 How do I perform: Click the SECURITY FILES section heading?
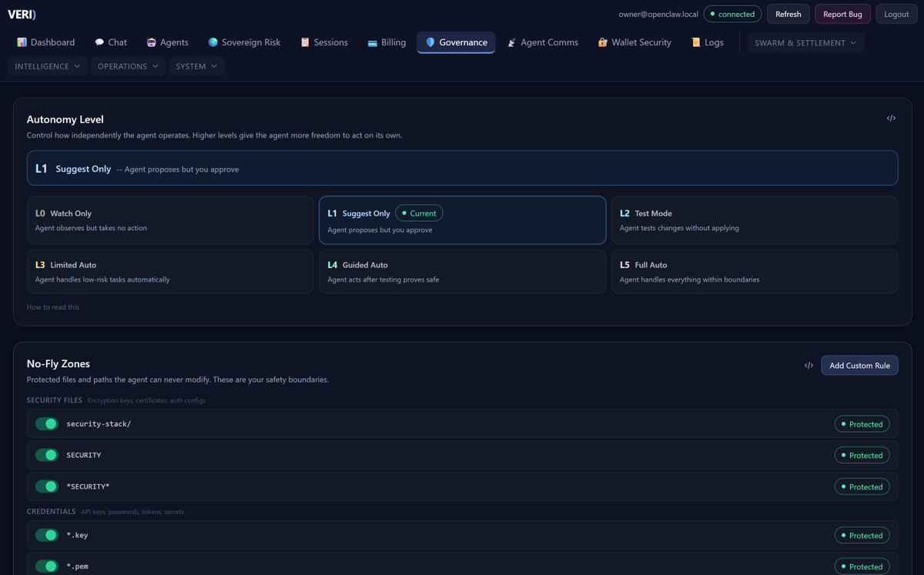pos(54,400)
